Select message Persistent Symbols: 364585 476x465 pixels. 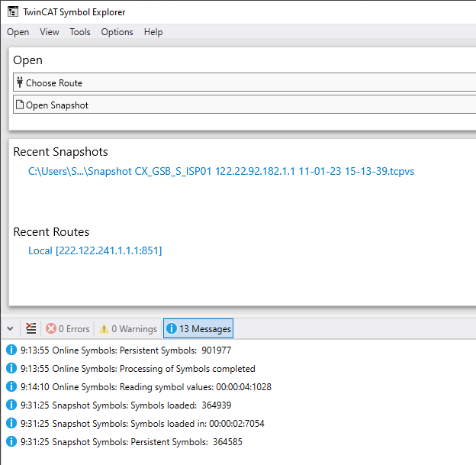[x=131, y=441]
